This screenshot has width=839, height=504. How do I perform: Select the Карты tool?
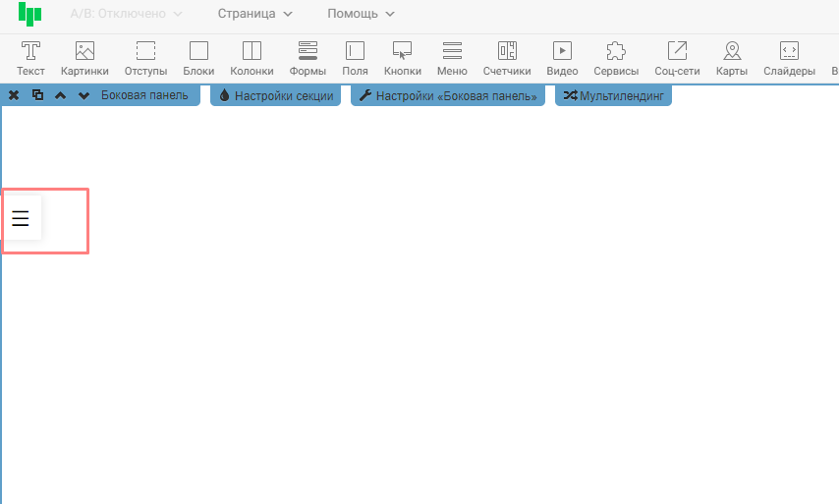point(732,58)
